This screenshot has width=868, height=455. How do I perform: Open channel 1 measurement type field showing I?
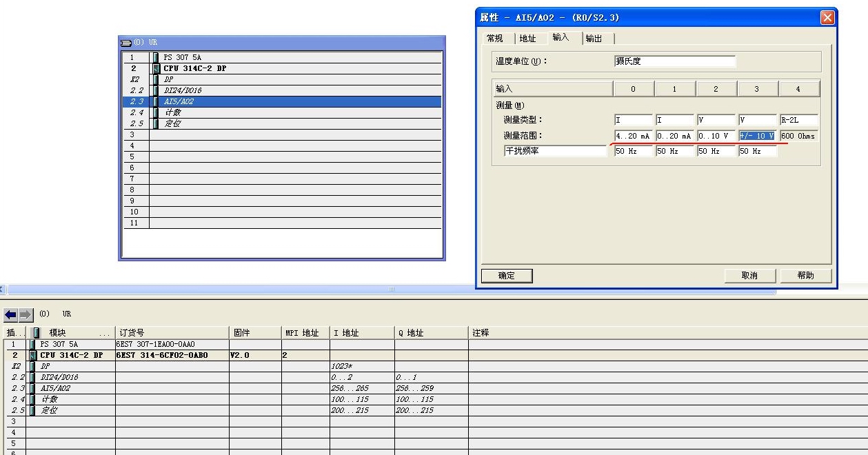[675, 120]
